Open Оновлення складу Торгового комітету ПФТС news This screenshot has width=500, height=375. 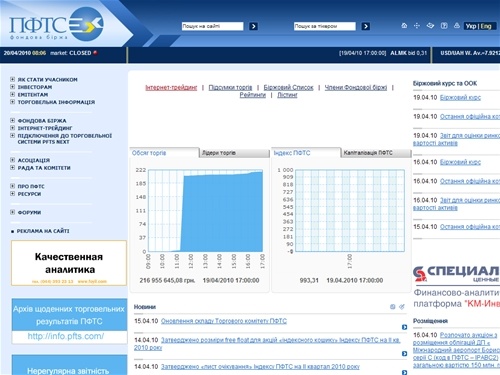(x=224, y=321)
